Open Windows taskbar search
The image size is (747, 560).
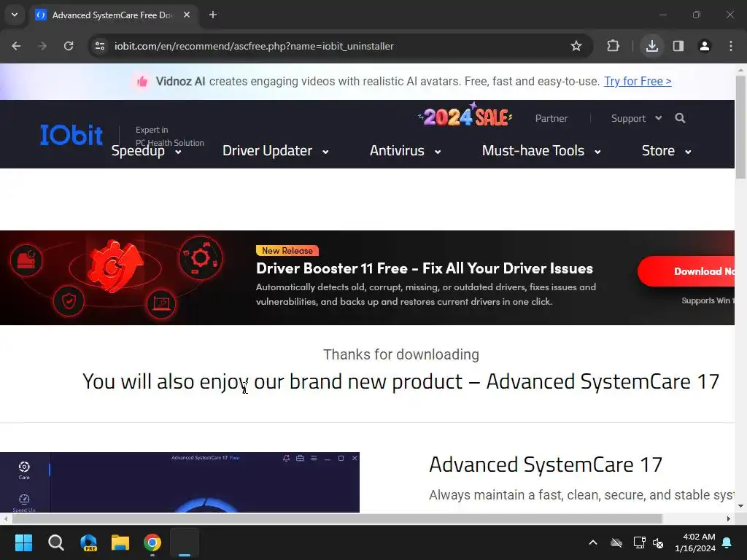click(x=55, y=542)
